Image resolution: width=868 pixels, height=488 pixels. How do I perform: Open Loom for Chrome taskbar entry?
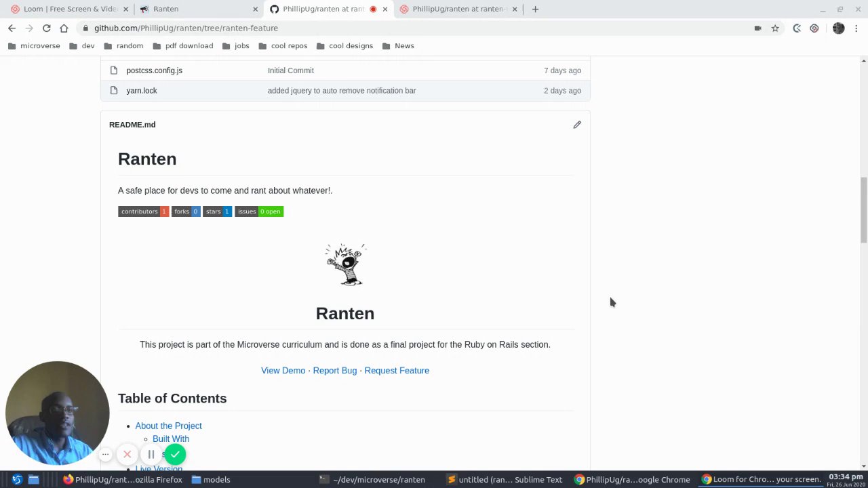click(761, 479)
